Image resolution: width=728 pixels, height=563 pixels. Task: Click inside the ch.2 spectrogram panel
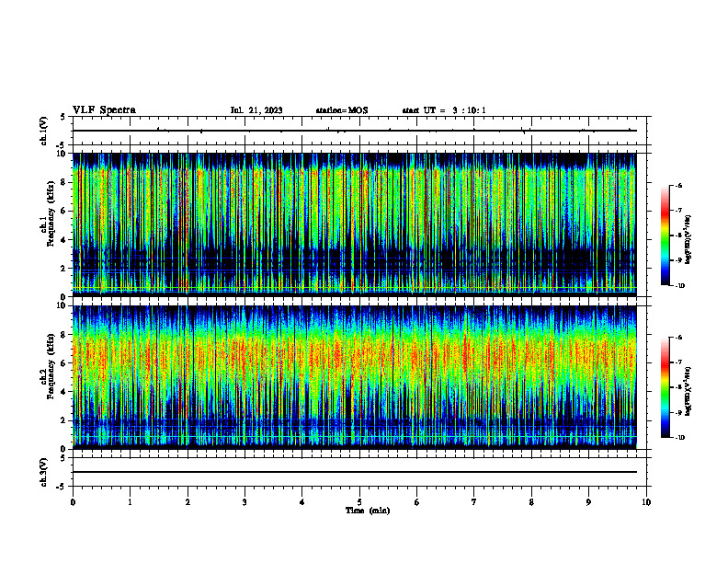pyautogui.click(x=355, y=377)
